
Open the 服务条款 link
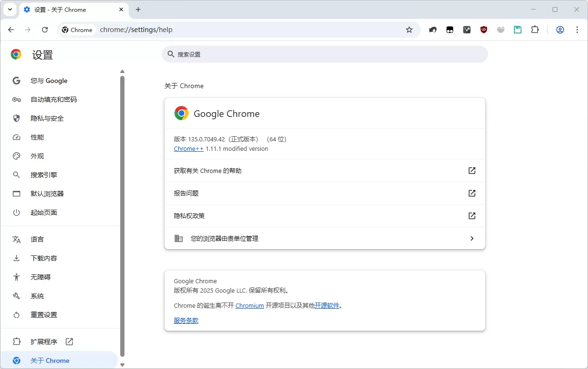186,320
